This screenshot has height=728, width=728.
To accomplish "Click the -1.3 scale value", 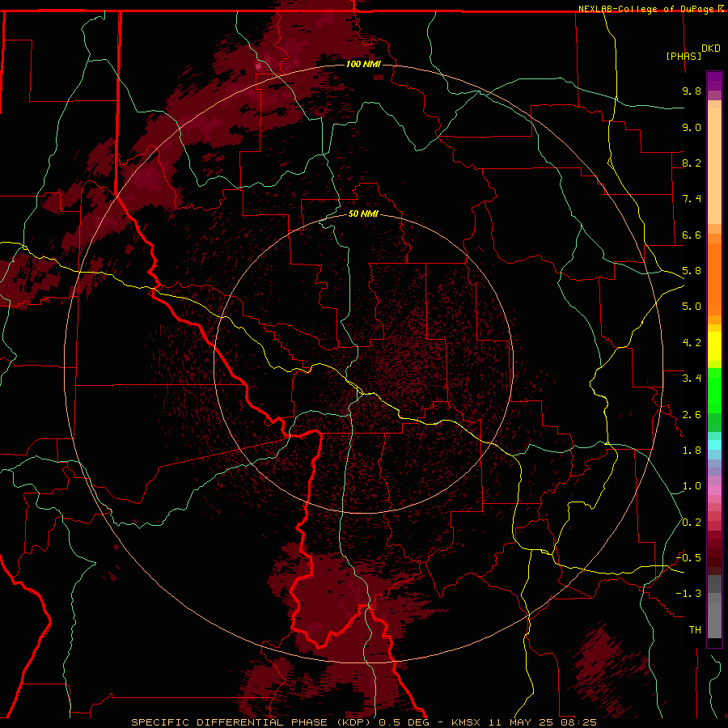I will click(688, 594).
